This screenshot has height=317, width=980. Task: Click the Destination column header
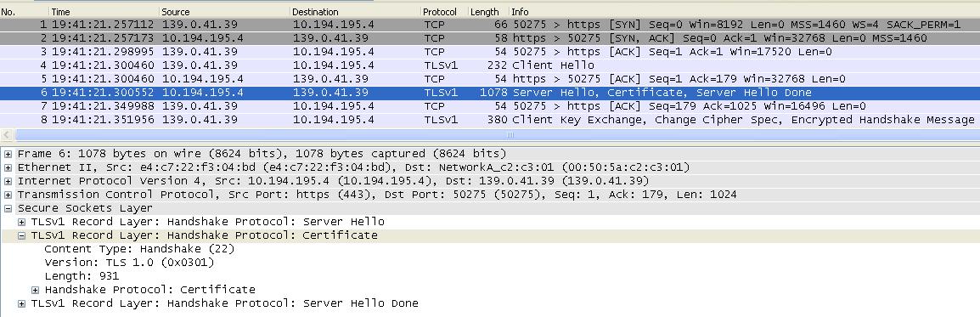point(355,12)
